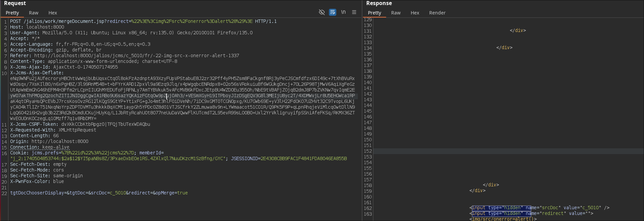
Task: Click the 'Sec-Fetch-Site: same-origin' header
Action: click(46, 176)
